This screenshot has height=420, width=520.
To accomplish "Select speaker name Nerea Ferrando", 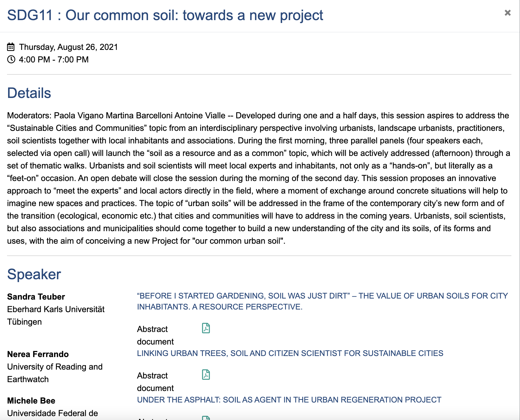I will (38, 354).
